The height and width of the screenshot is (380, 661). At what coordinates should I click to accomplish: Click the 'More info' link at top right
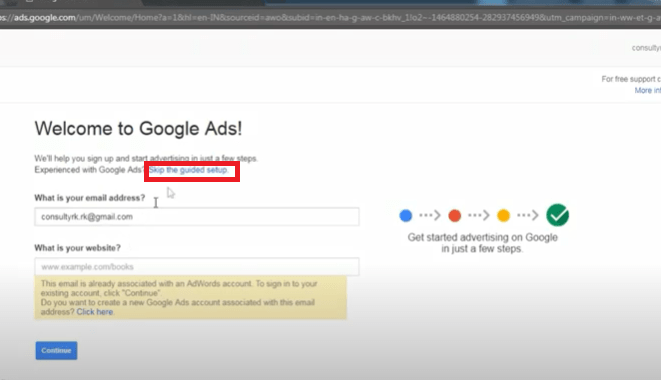tap(648, 90)
